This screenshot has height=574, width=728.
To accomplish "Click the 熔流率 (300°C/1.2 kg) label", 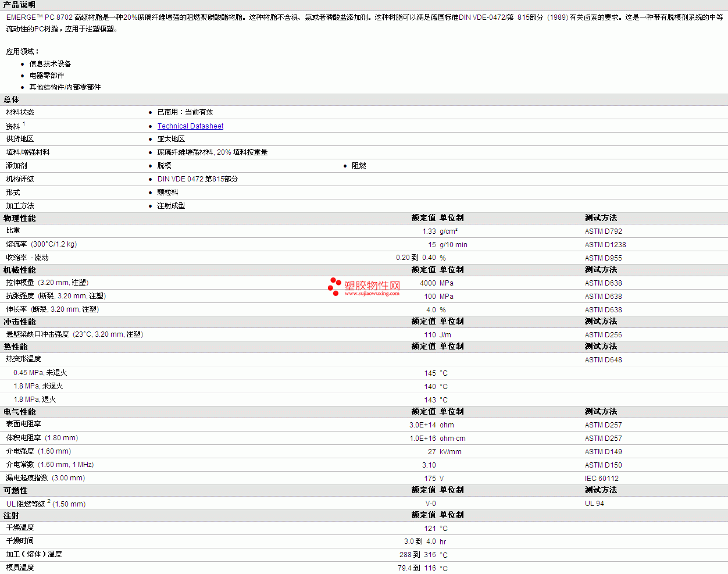I will coord(41,244).
